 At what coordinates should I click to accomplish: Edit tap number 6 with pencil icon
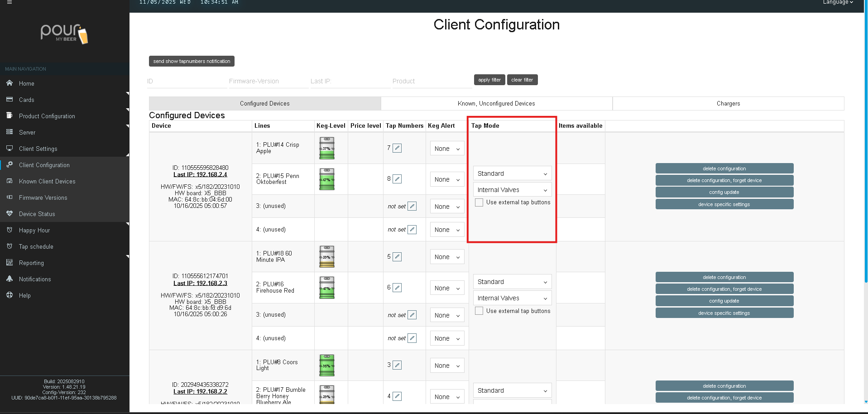[397, 288]
